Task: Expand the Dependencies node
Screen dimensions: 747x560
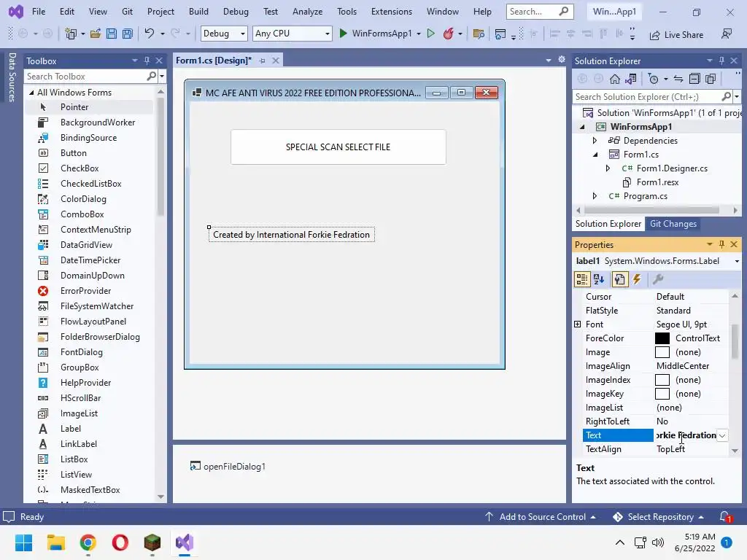Action: tap(595, 141)
